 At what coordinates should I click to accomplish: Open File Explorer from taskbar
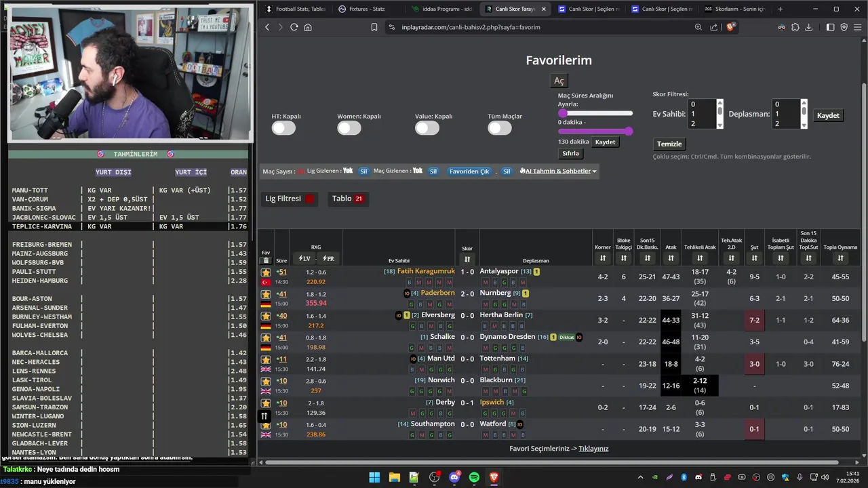point(394,477)
